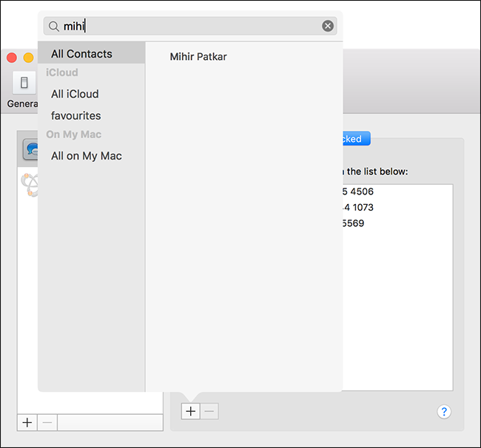Add a blocked contact with plus button
This screenshot has height=448, width=481.
[190, 411]
